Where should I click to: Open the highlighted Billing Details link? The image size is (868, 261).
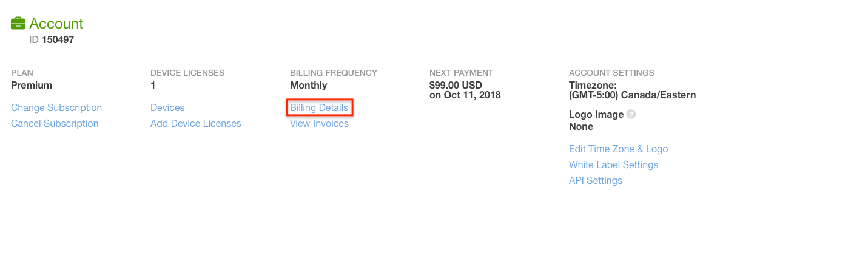[x=319, y=107]
